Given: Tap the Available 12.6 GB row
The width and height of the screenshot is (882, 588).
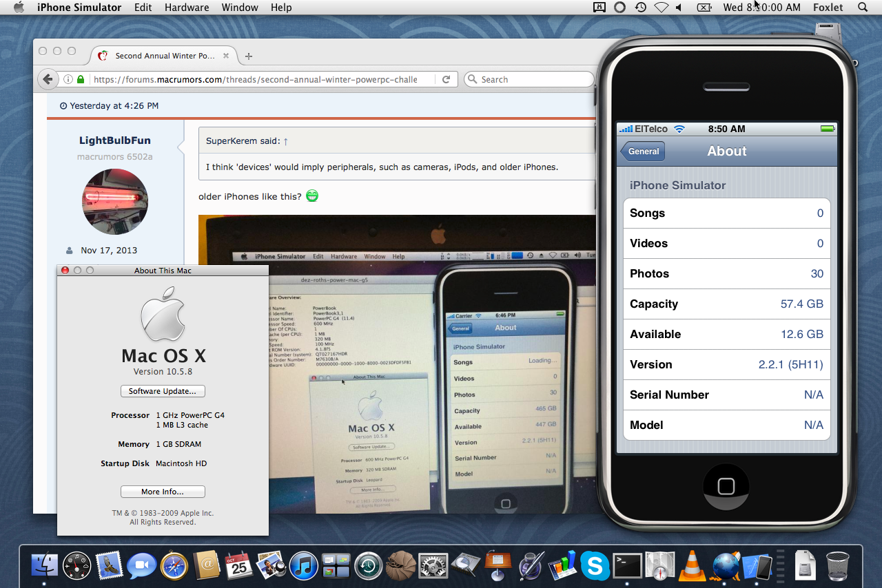Looking at the screenshot, I should click(726, 335).
